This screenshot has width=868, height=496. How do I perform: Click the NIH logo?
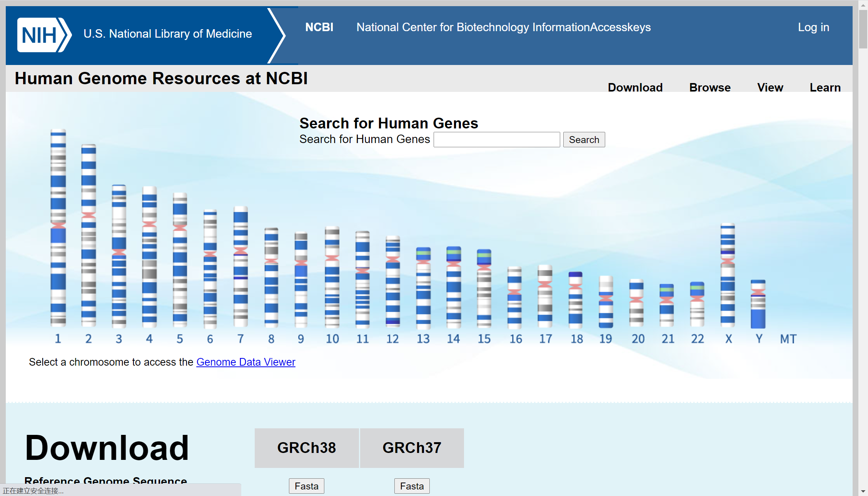coord(44,35)
